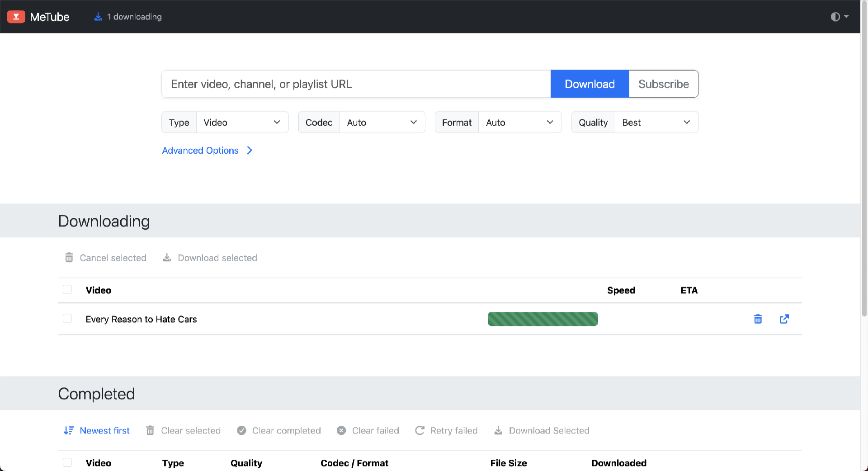868x471 pixels.
Task: Click the Speed column header
Action: (621, 290)
